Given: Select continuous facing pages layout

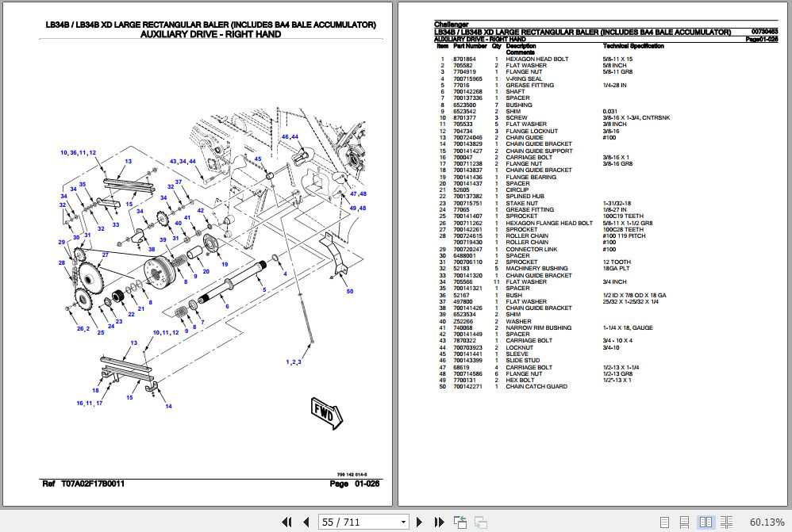Looking at the screenshot, I should (726, 522).
